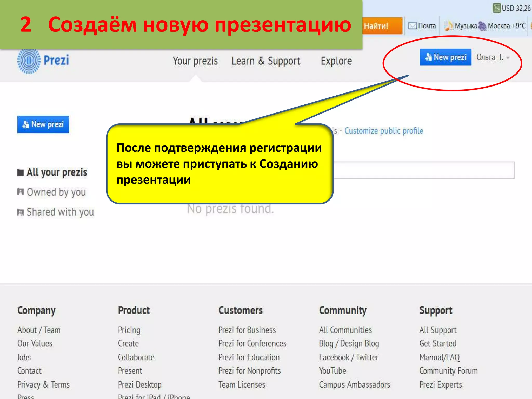This screenshot has width=532, height=399.
Task: Click USD 32,26 currency rate widget
Action: point(512,8)
